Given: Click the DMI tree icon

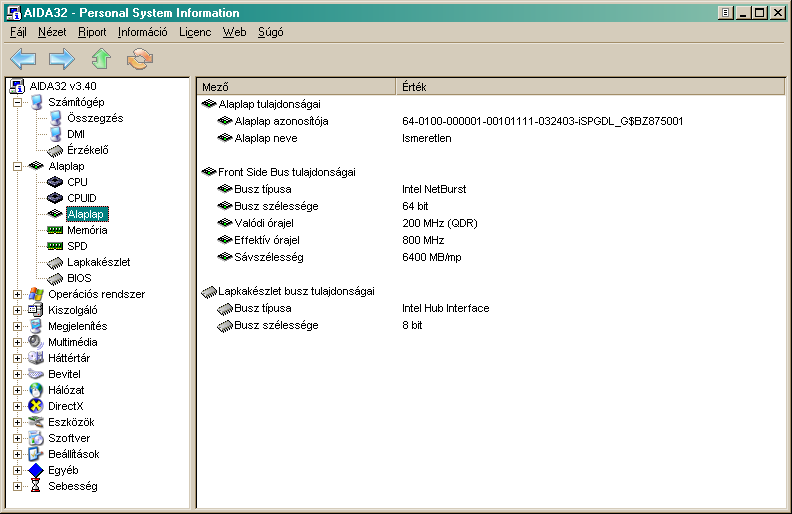Looking at the screenshot, I should pyautogui.click(x=56, y=134).
